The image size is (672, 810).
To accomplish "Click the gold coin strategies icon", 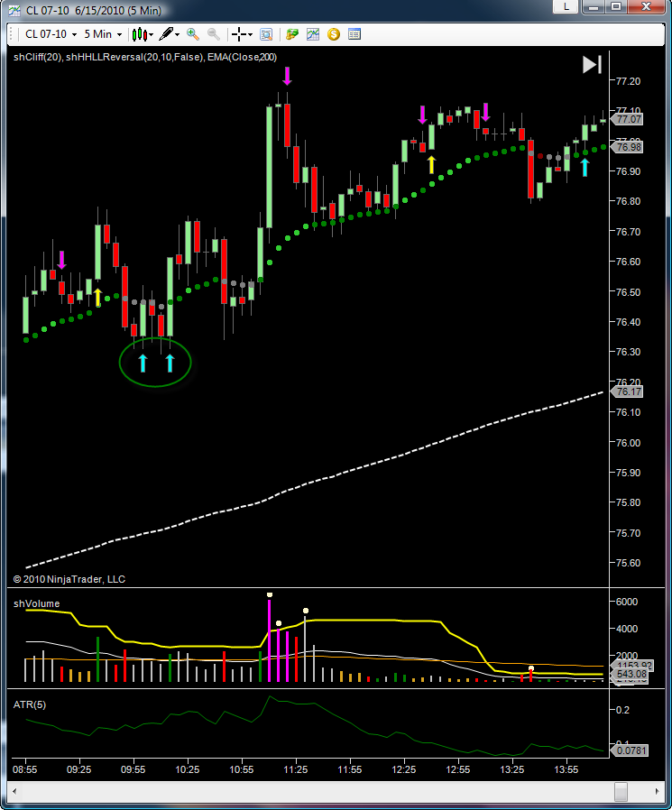I will [x=334, y=34].
